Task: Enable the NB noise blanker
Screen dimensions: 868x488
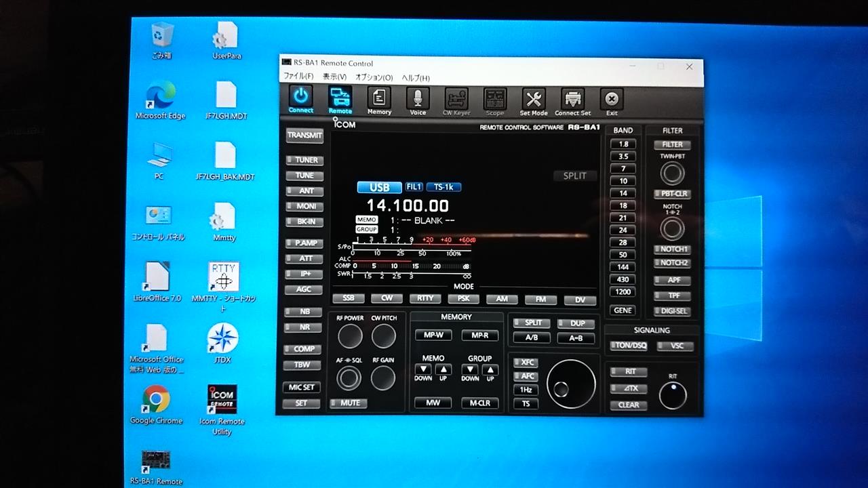Action: pyautogui.click(x=304, y=312)
